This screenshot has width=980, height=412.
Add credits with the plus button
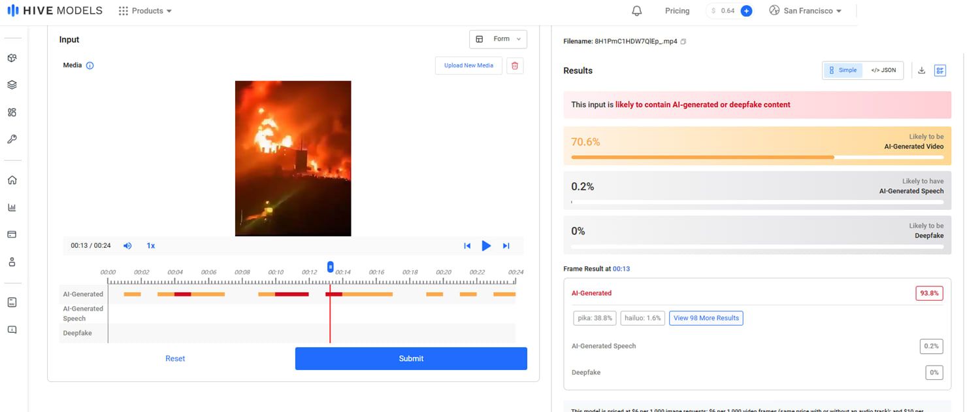[x=746, y=11]
